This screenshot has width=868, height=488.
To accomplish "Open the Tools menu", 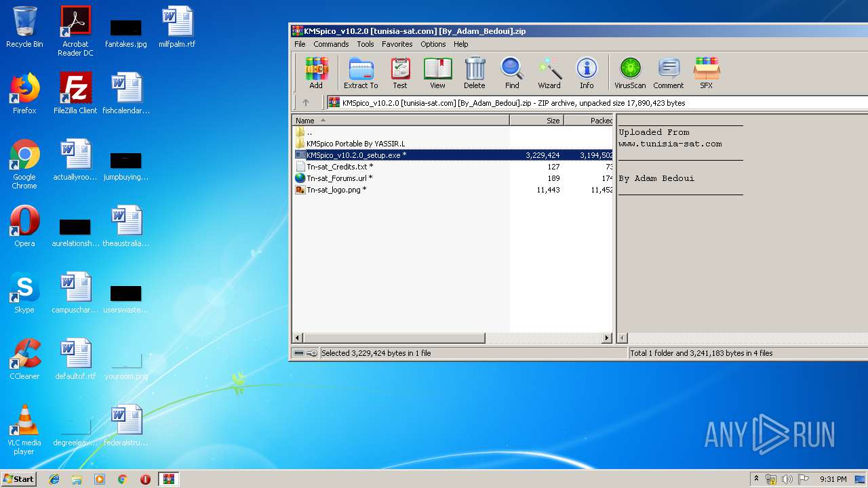I will [x=366, y=44].
